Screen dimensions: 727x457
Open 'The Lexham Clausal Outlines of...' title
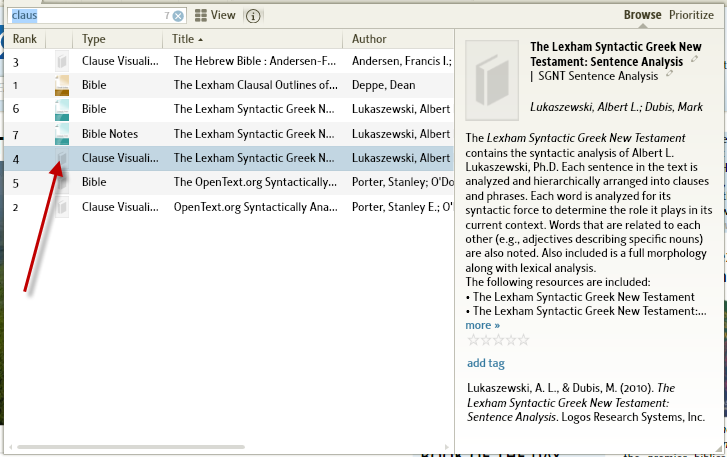[255, 85]
